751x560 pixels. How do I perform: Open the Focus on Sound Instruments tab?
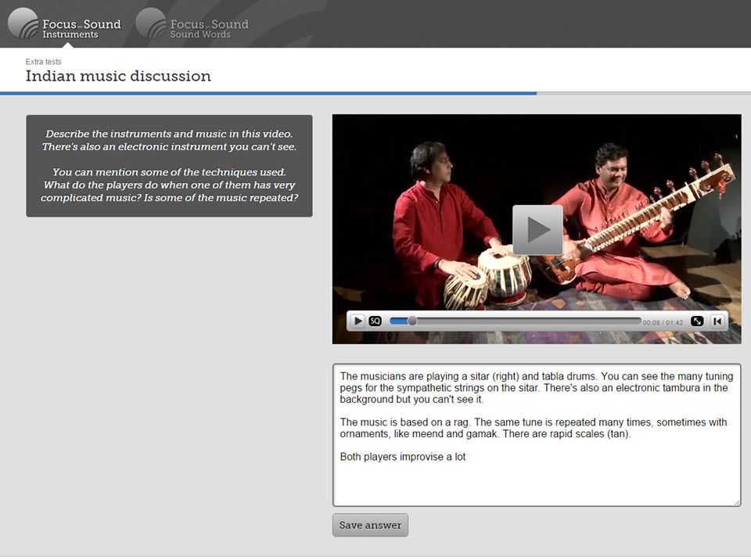pos(65,24)
